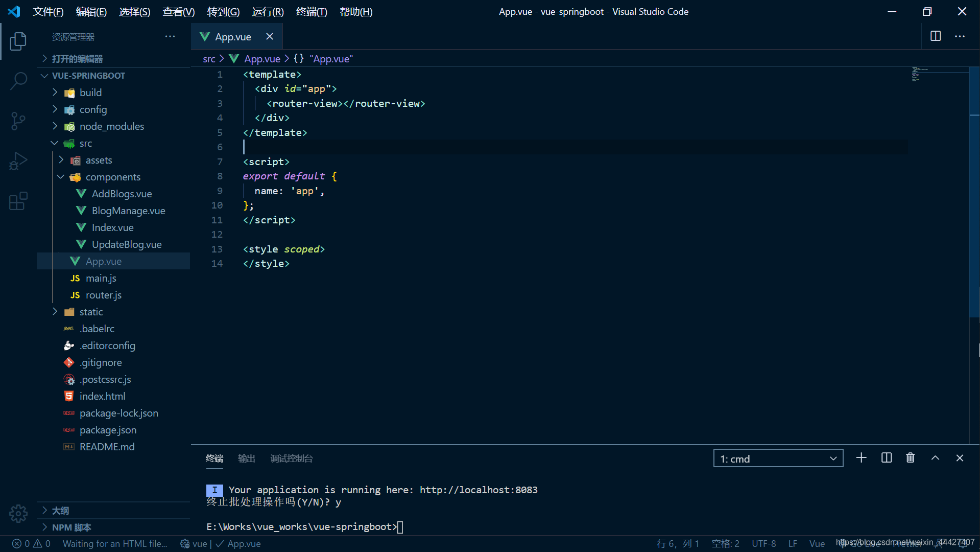Viewport: 980px width, 552px height.
Task: Open the terminal selector dropdown 1: cmd
Action: 778,458
